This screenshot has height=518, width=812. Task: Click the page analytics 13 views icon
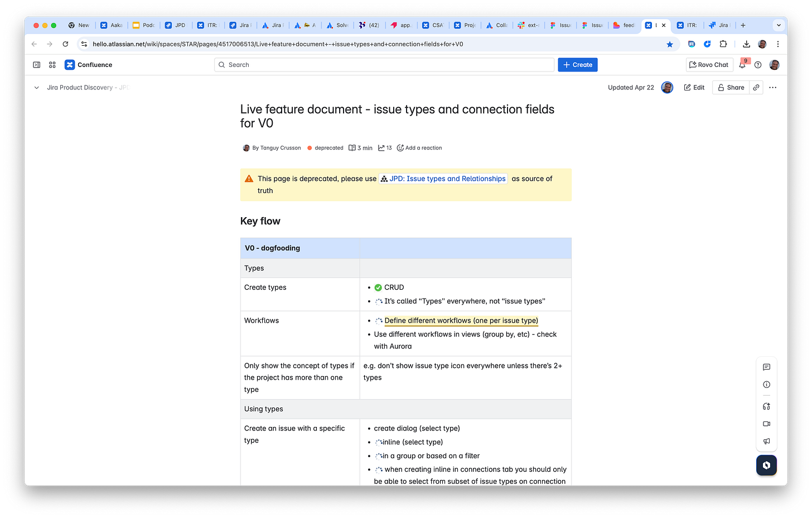tap(385, 148)
